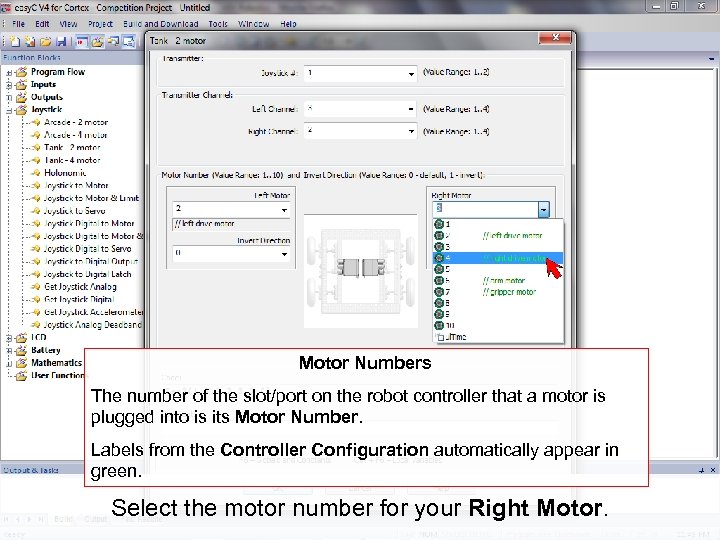Open the Left Channel dropdown
The image size is (720, 540).
point(411,109)
